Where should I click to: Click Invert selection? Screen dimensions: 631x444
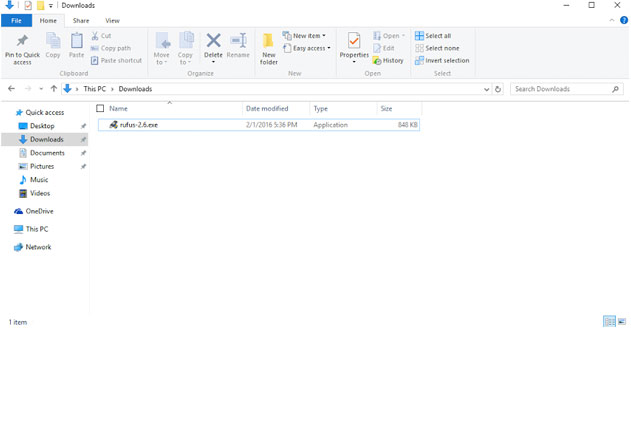tap(442, 60)
